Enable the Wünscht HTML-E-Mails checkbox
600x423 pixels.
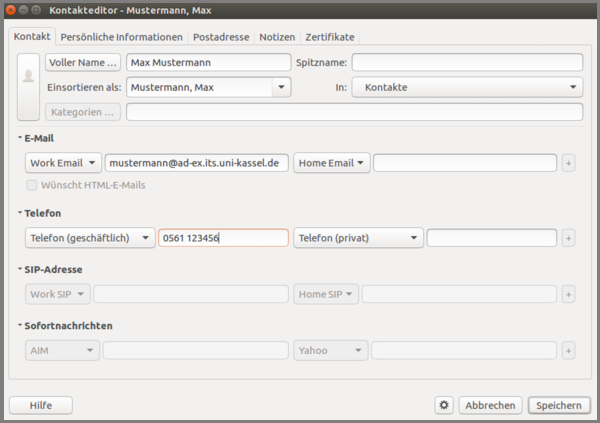pyautogui.click(x=32, y=185)
